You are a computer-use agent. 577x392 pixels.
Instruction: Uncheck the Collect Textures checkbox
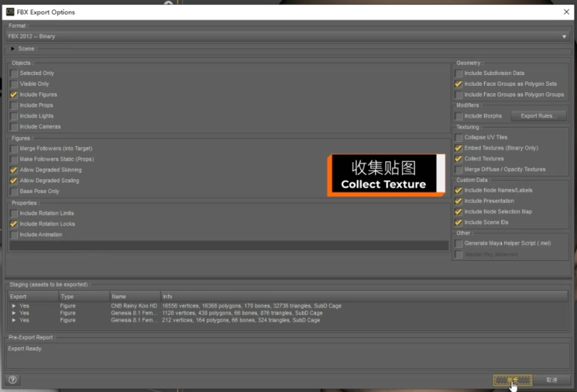(459, 159)
